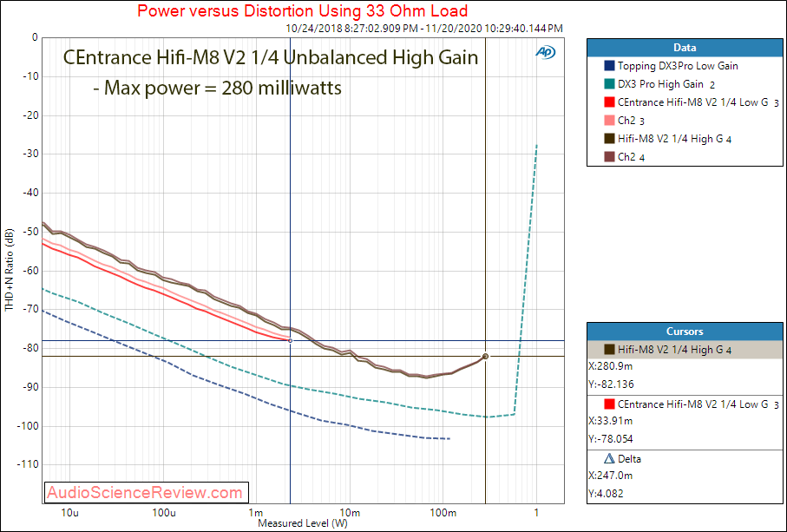Click 'Hifi-M8 V2 1/4 High G' in Data legend

pyautogui.click(x=674, y=139)
